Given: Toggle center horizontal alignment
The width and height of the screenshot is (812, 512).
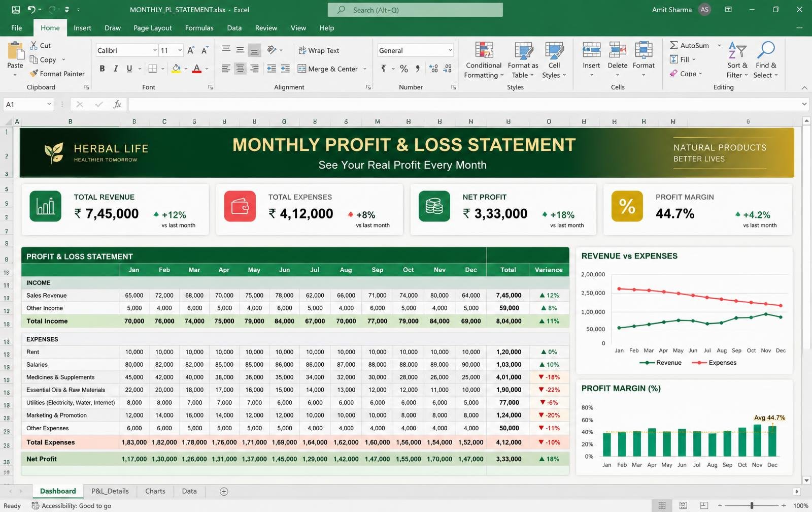Looking at the screenshot, I should (x=240, y=69).
